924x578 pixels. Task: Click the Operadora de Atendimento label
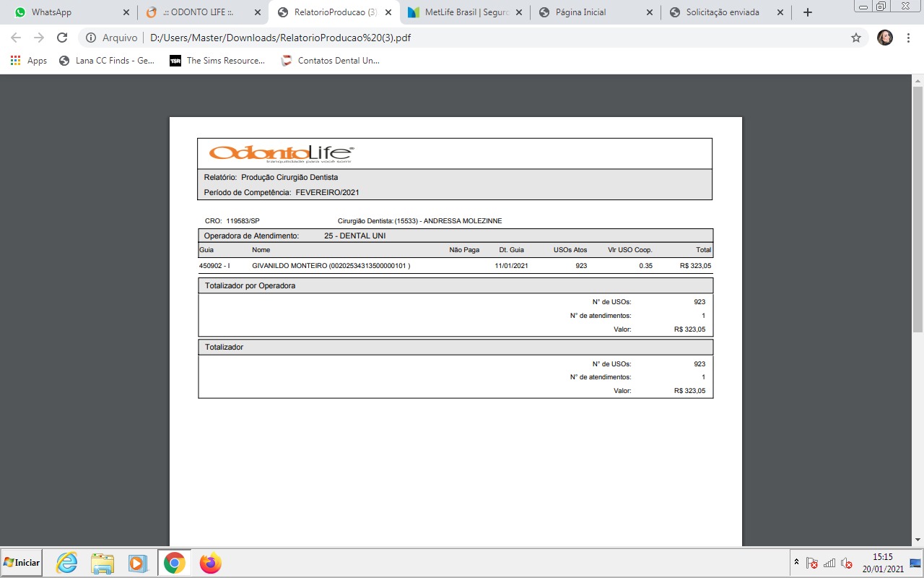coord(251,236)
